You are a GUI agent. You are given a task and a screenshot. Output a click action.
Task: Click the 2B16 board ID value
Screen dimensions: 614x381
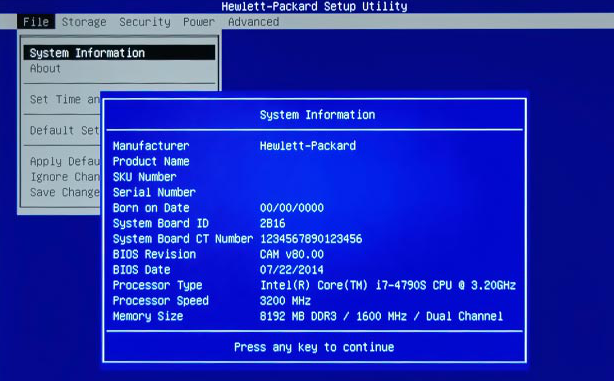273,224
